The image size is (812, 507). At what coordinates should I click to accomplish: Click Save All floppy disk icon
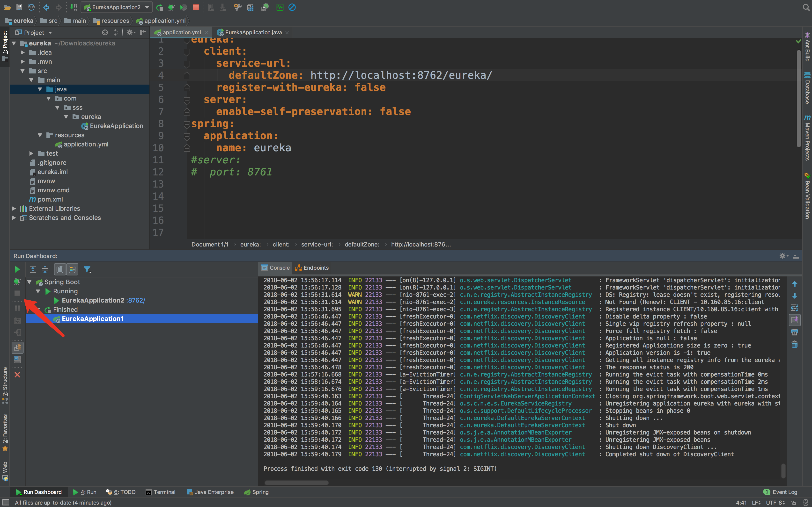pos(19,7)
